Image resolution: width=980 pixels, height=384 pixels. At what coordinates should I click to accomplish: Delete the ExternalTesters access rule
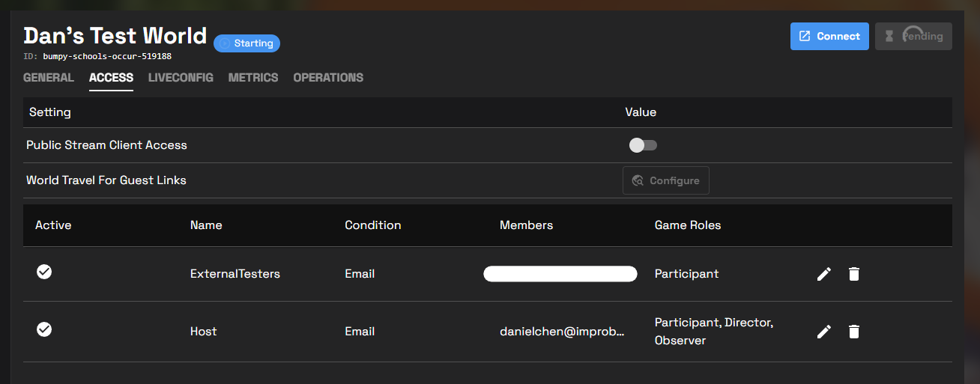853,274
